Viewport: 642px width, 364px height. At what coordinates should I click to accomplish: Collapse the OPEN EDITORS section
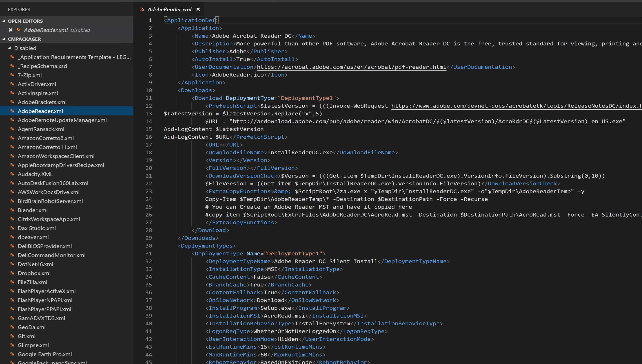4,21
